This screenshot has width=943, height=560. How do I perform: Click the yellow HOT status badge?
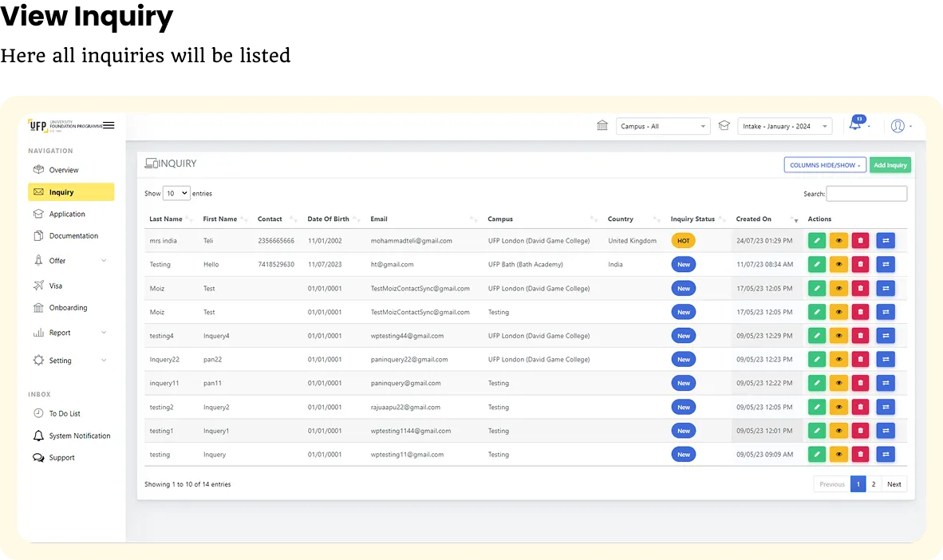pyautogui.click(x=683, y=241)
